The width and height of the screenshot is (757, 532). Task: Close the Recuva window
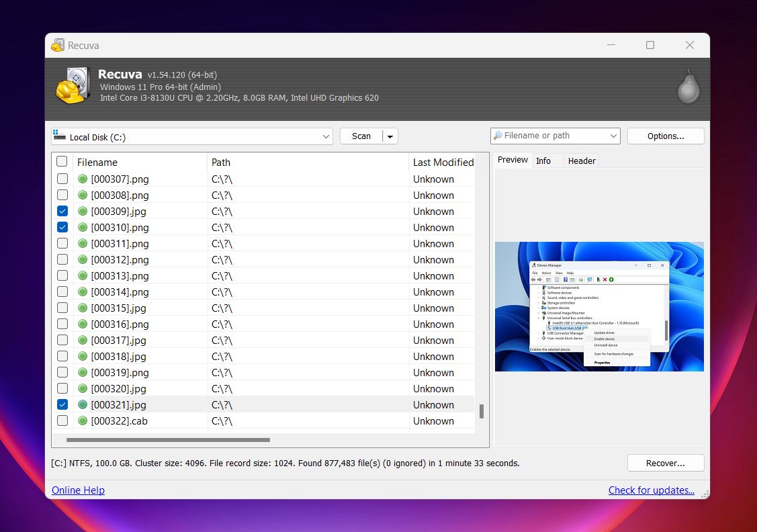pyautogui.click(x=690, y=45)
